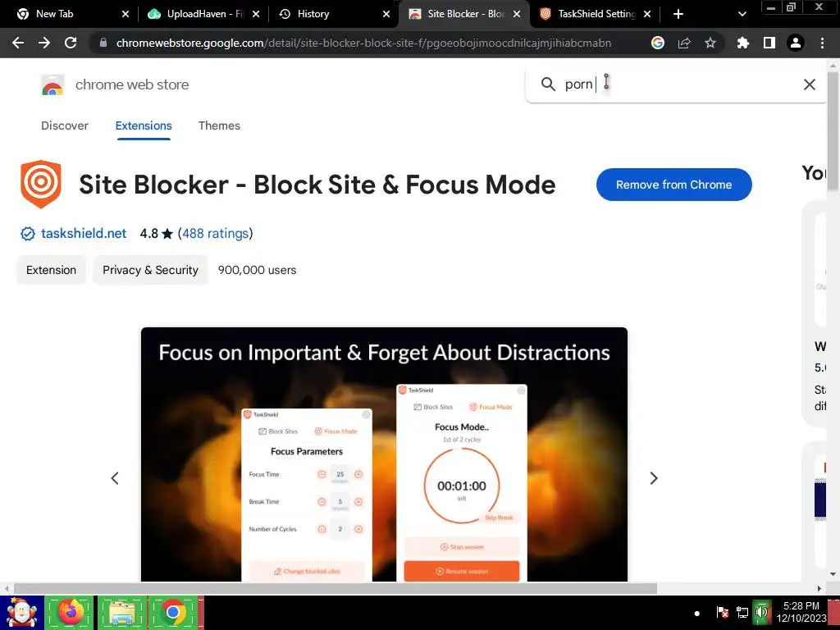This screenshot has height=630, width=840.
Task: Close the UploadHaven tab
Action: pos(256,14)
